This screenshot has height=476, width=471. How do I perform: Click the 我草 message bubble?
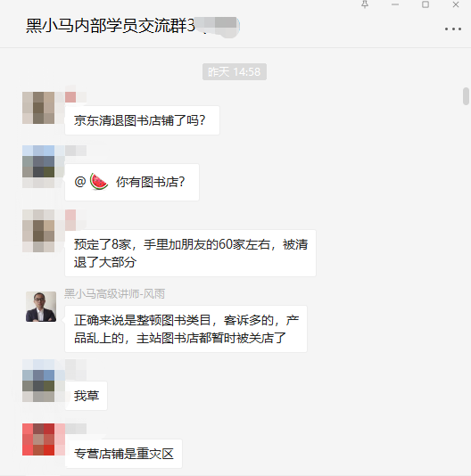tap(86, 396)
